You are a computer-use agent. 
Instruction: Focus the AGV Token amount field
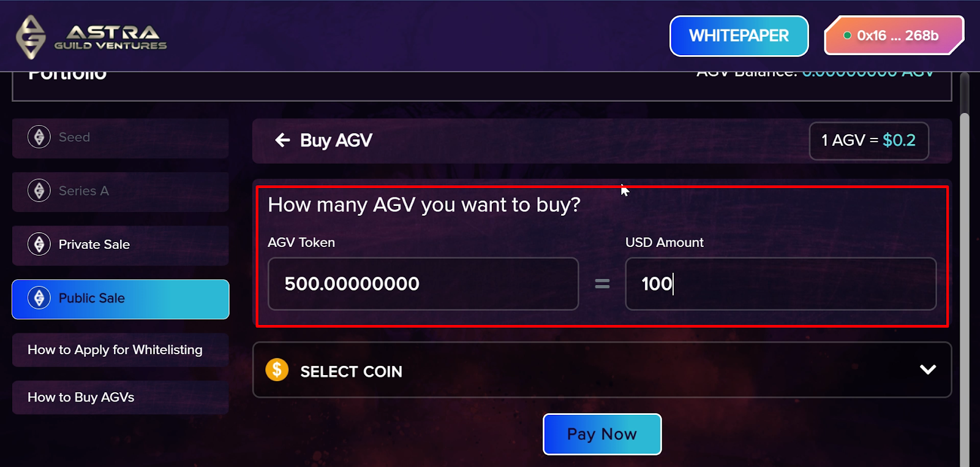pyautogui.click(x=423, y=284)
